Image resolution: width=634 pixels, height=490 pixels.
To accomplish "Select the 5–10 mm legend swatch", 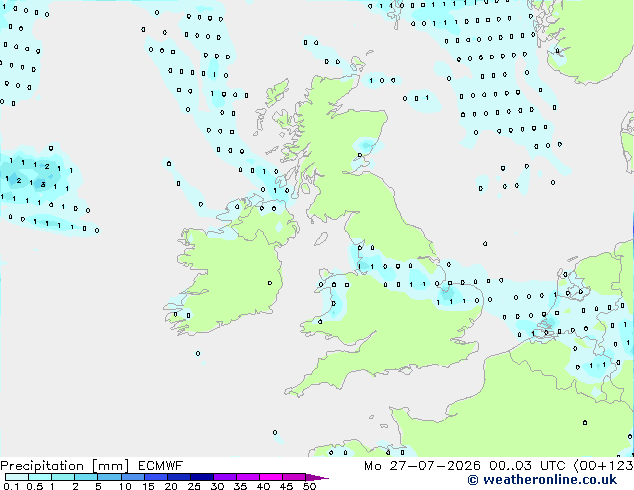I will pos(109,477).
